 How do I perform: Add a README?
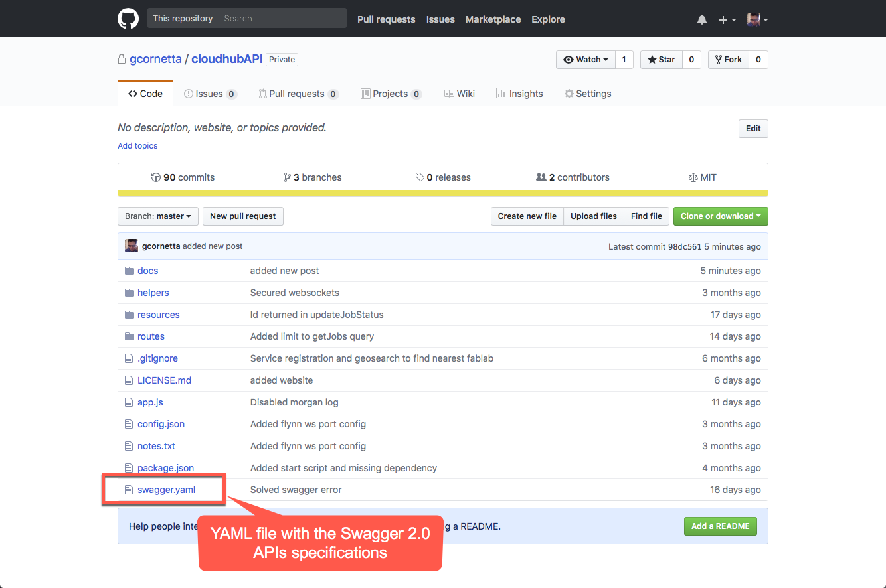coord(720,526)
